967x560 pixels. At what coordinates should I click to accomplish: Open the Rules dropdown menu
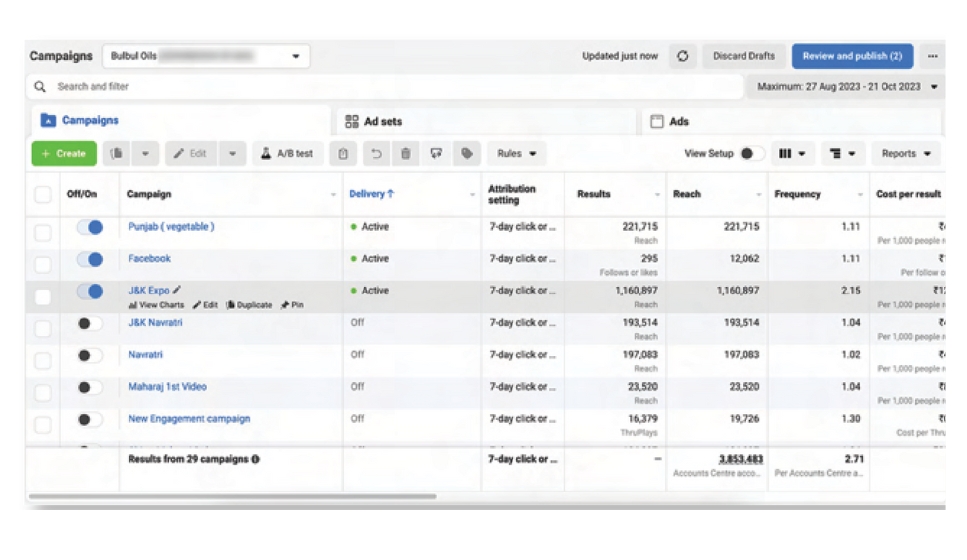517,154
